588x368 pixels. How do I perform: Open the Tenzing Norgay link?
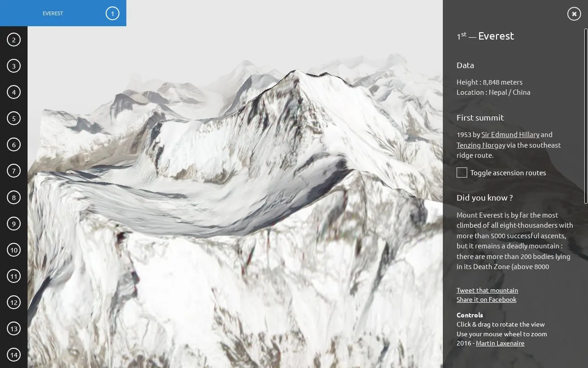(481, 145)
